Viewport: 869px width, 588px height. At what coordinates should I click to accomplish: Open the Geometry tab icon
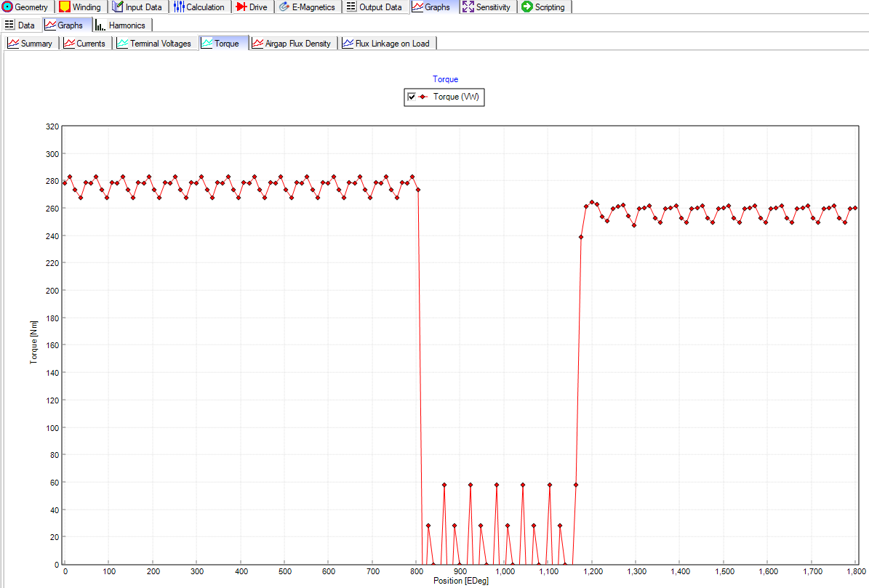tap(7, 7)
